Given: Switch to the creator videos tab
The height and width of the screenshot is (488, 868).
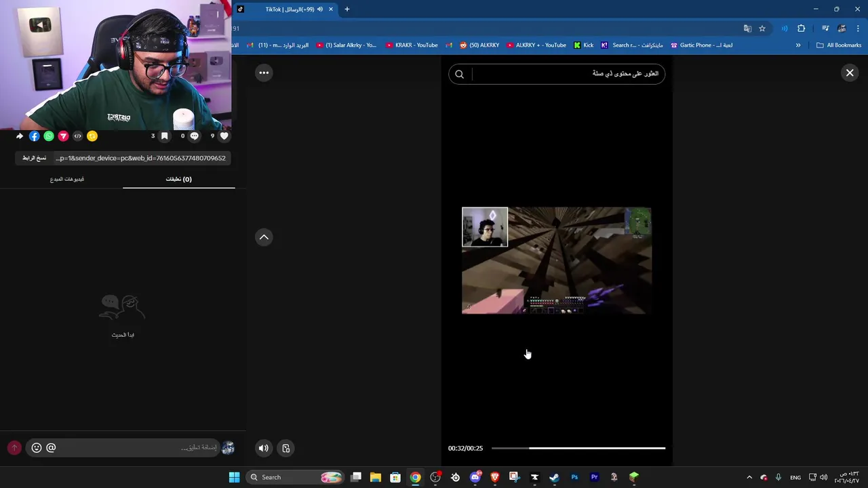Looking at the screenshot, I should 67,179.
